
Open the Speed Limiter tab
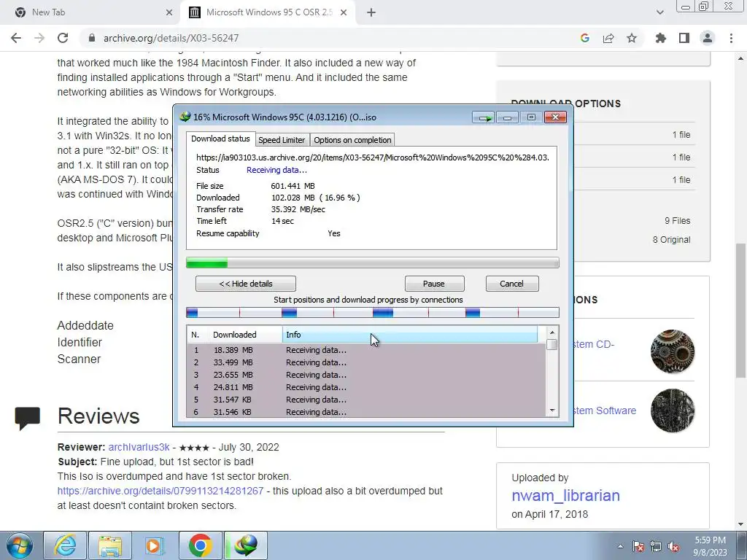(282, 140)
